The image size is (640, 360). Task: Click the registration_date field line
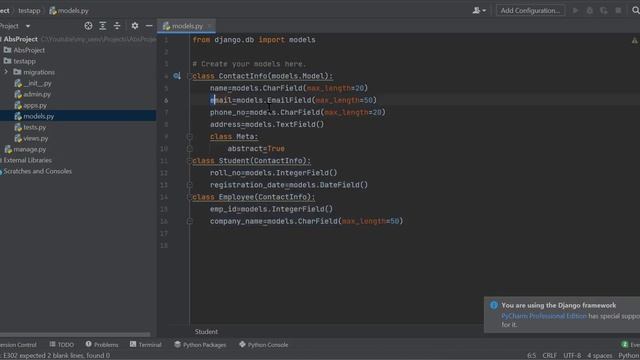[x=289, y=185]
